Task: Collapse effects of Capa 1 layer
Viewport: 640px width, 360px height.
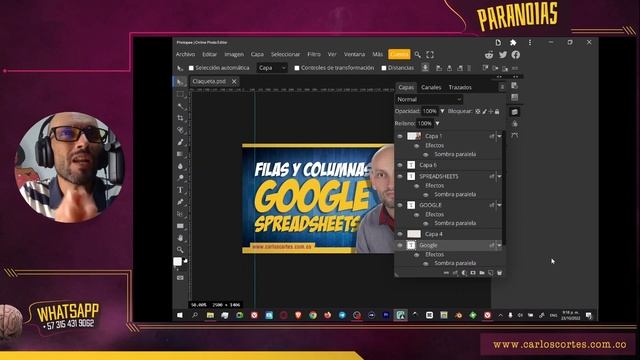Action: coord(500,136)
